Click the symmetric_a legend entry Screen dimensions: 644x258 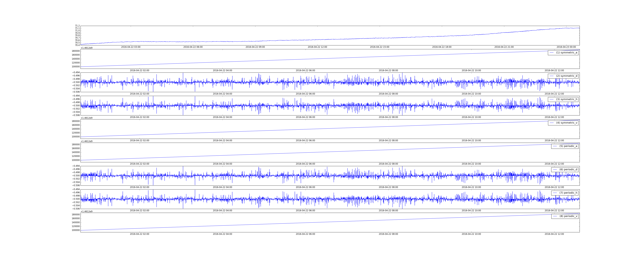[x=566, y=53]
